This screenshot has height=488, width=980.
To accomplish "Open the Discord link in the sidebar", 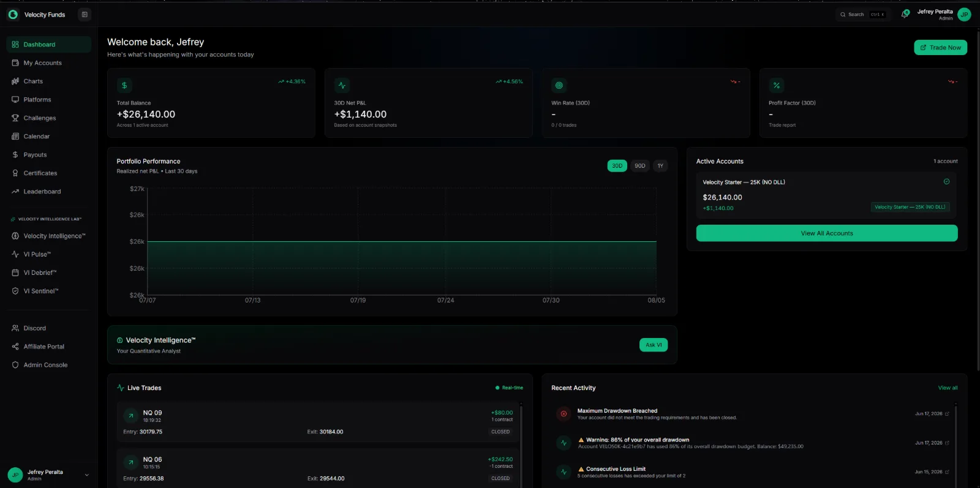I will click(x=48, y=328).
